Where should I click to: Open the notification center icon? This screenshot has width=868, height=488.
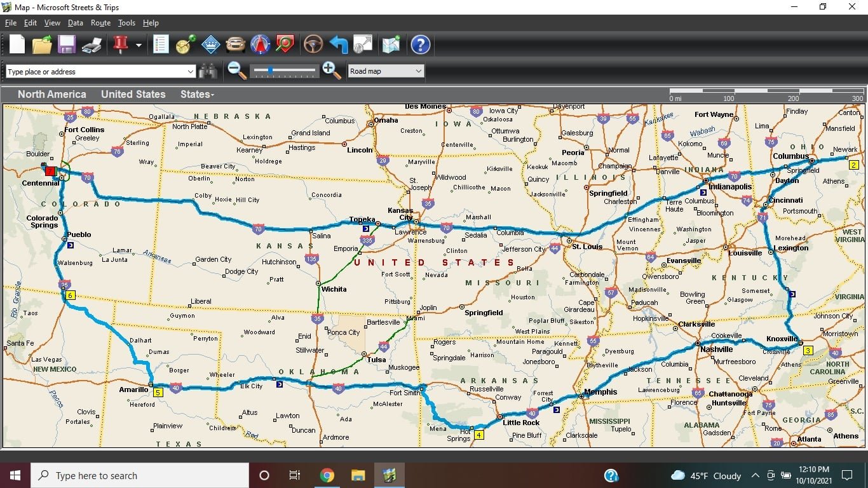point(846,475)
